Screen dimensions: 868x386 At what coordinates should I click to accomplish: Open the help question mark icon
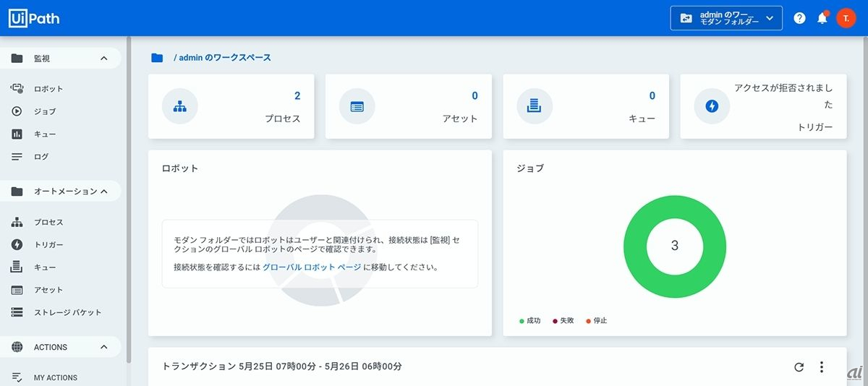(x=799, y=18)
